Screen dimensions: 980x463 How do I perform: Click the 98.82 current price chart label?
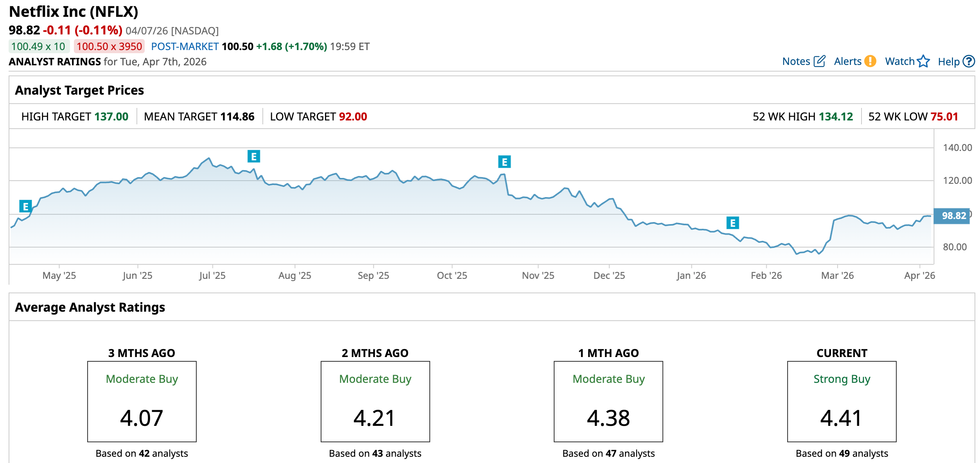coord(953,216)
